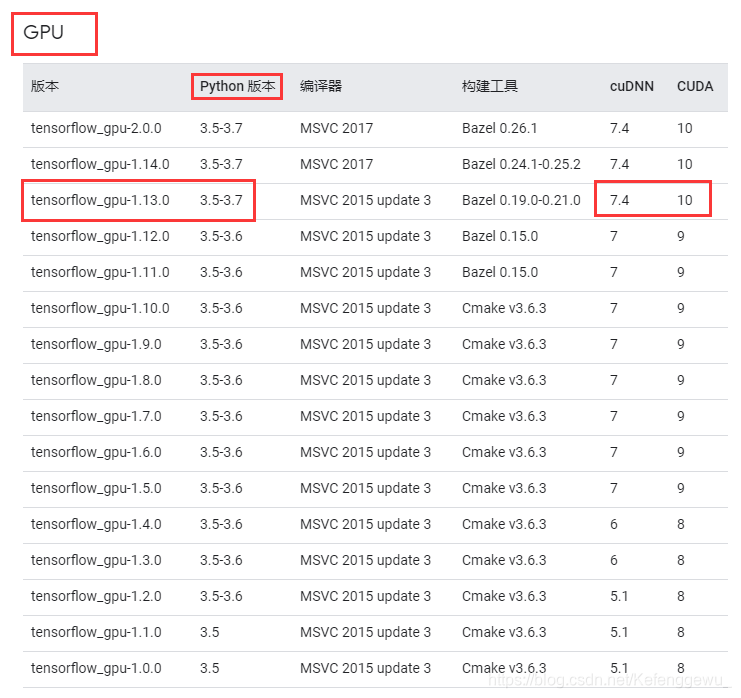Click the tensorflow_gpu-1.2.0 cell
741x698 pixels.
click(x=96, y=596)
